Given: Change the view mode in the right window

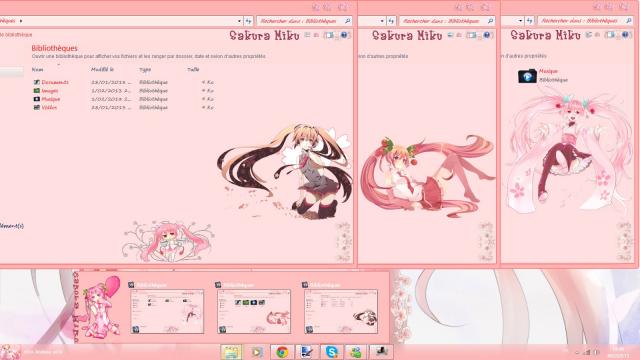Looking at the screenshot, I should 589,36.
